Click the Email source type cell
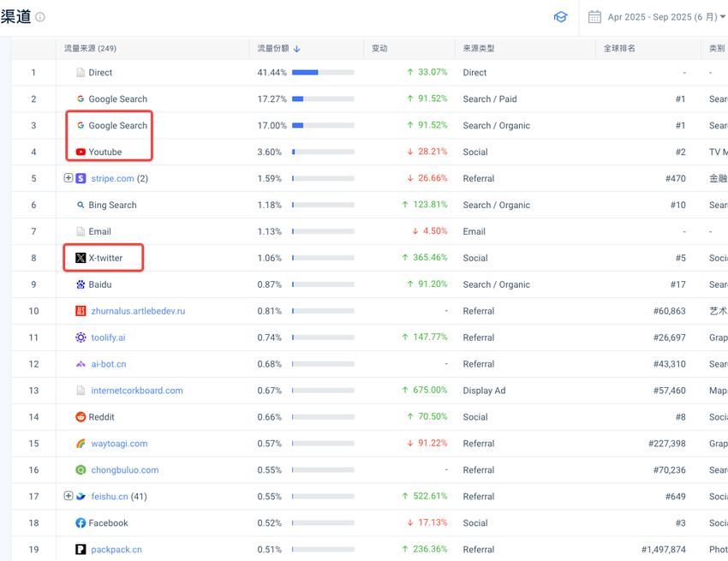Screen dimensions: 728x561 (474, 231)
